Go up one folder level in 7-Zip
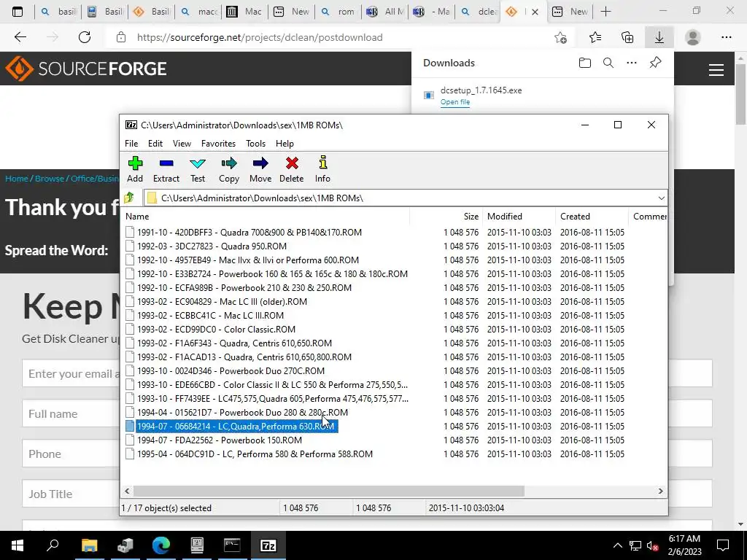 (x=129, y=198)
